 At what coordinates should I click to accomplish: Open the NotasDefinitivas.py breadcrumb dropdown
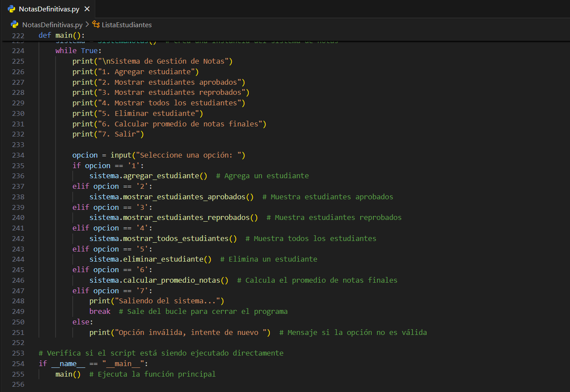click(x=52, y=25)
